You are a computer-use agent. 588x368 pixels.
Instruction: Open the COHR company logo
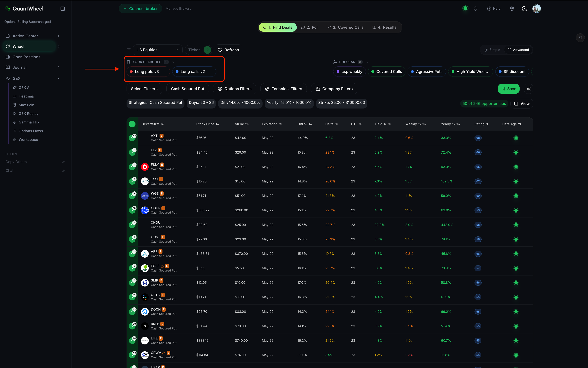145,210
